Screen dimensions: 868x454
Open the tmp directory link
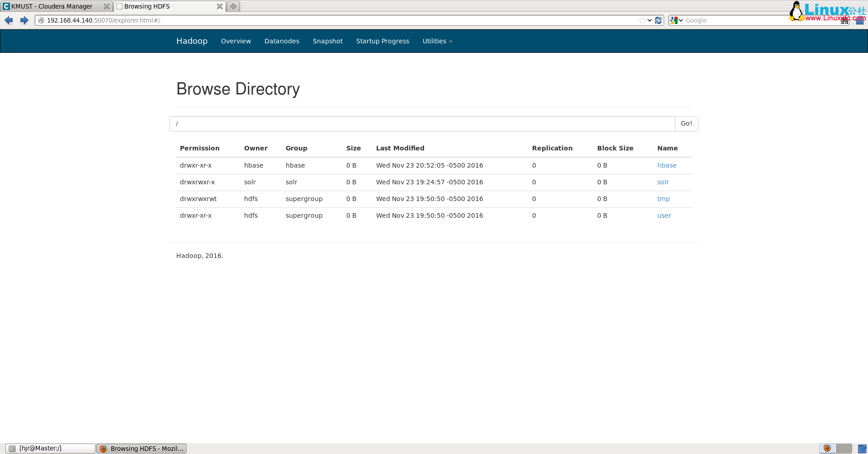tap(663, 199)
